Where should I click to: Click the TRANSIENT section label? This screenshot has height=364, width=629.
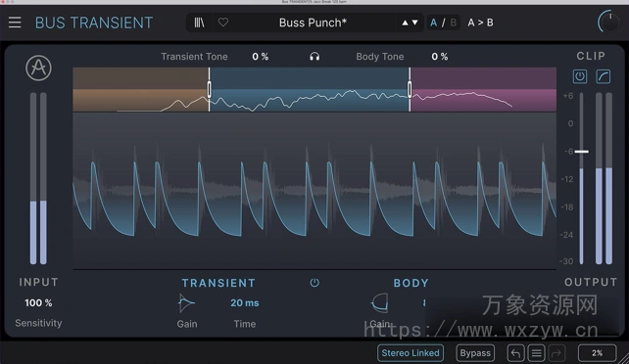pos(218,283)
